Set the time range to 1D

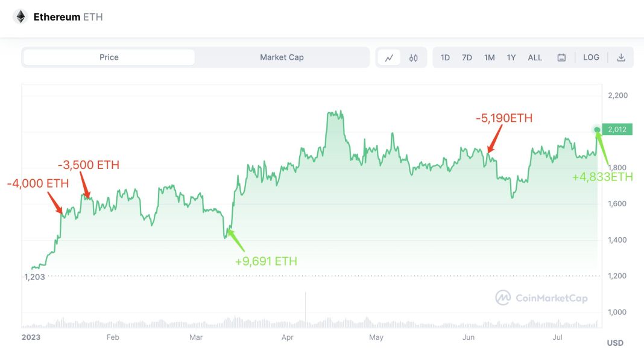pos(445,58)
